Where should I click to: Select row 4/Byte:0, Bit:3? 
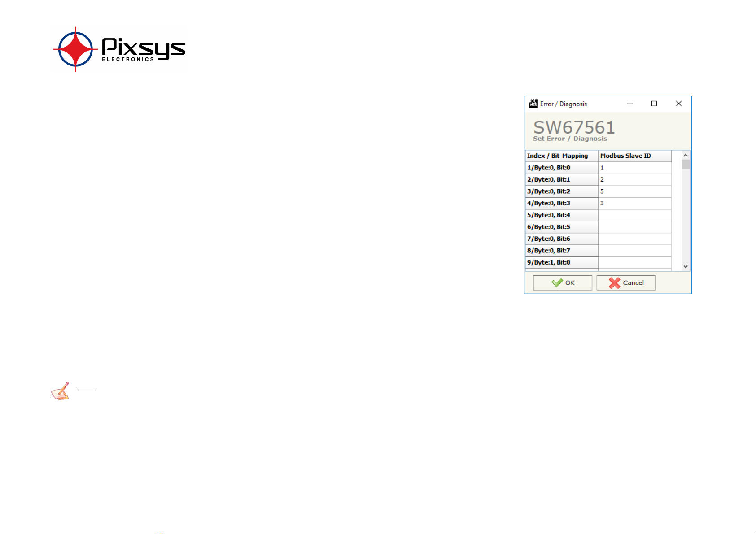(x=562, y=204)
